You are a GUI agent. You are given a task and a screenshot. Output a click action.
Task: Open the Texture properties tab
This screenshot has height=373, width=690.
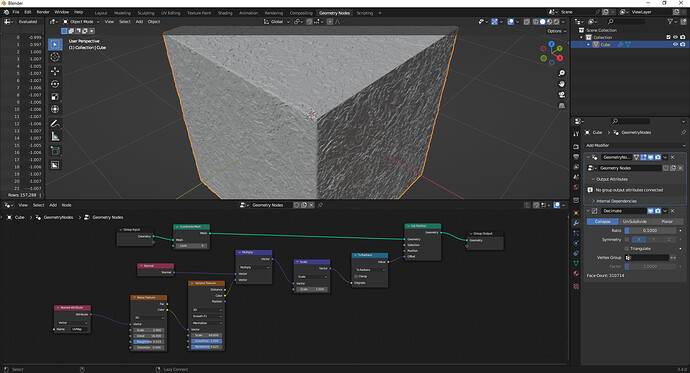[x=576, y=286]
